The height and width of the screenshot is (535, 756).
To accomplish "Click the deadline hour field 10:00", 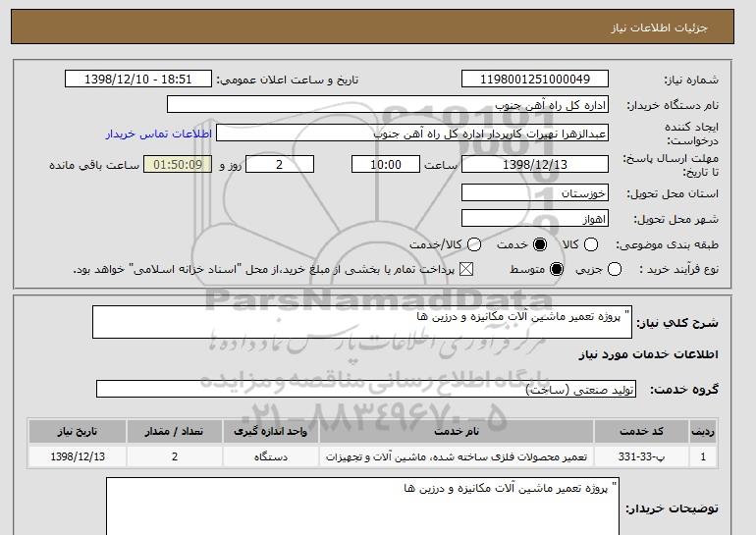I will 386,164.
